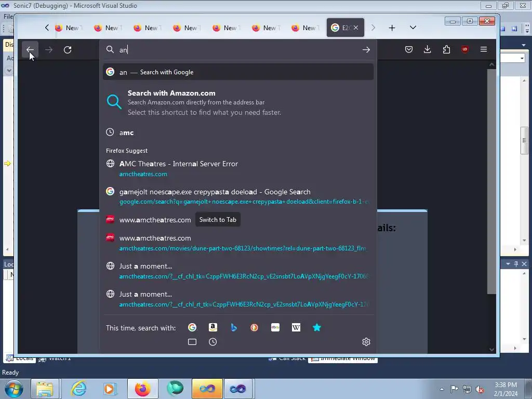Open Visual Studio panel dropdown arrow
Viewport: 532px width, 399px height.
(508, 263)
